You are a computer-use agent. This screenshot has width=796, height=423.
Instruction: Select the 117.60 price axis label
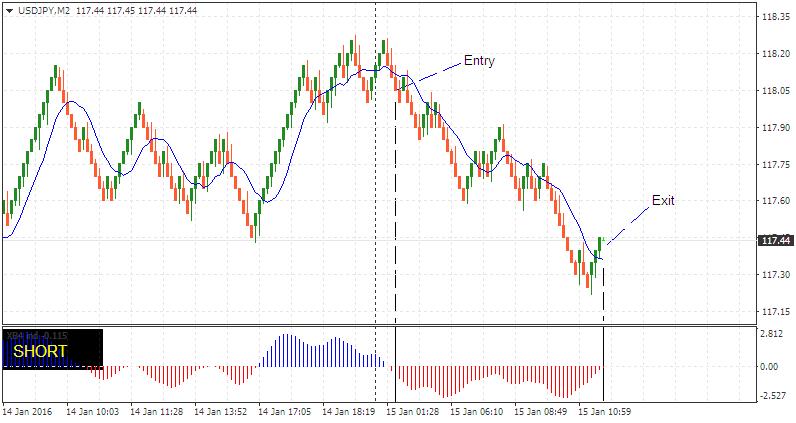(776, 201)
